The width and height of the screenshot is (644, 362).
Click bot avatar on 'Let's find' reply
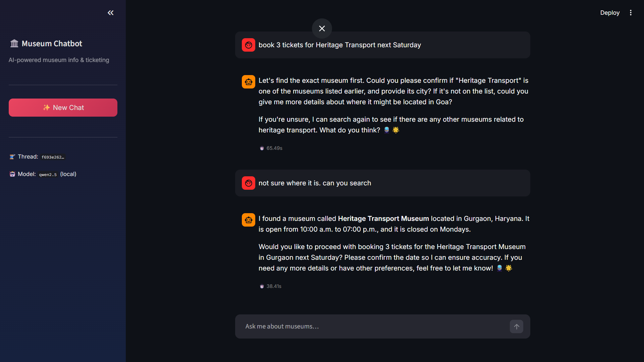tap(249, 82)
